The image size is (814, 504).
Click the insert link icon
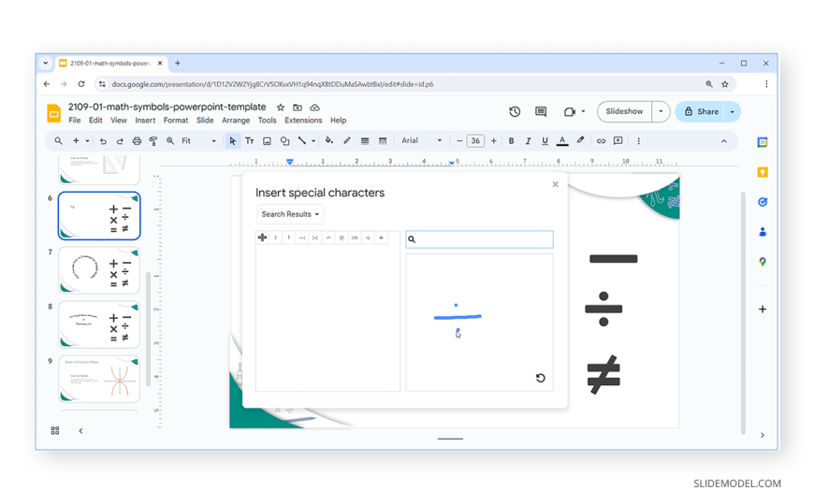pyautogui.click(x=601, y=141)
